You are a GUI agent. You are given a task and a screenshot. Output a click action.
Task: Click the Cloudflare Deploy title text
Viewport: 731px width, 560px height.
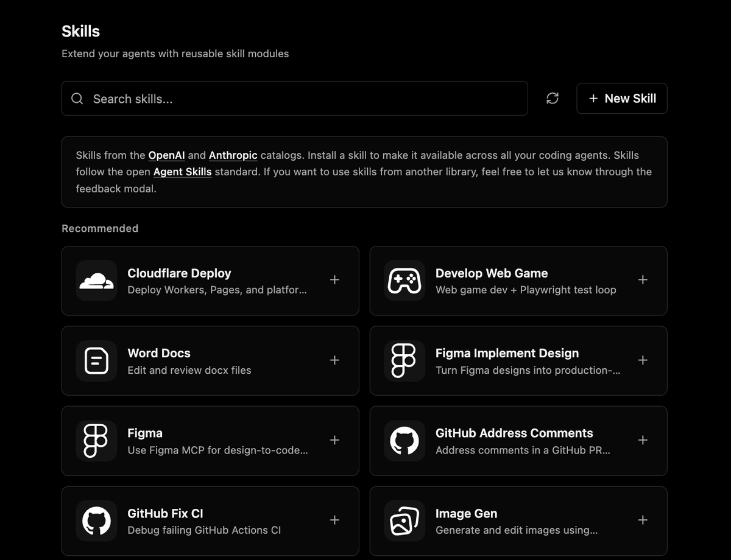coord(179,273)
